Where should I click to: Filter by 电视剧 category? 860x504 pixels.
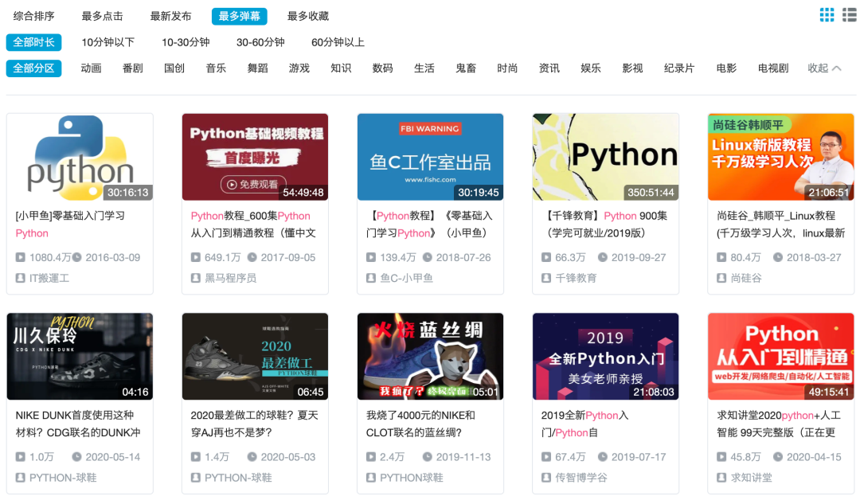[773, 68]
